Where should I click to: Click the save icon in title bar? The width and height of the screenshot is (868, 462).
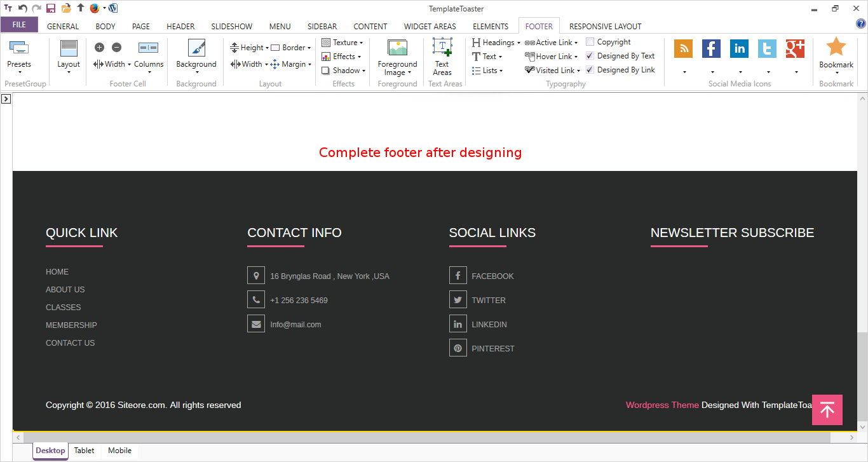(x=51, y=8)
